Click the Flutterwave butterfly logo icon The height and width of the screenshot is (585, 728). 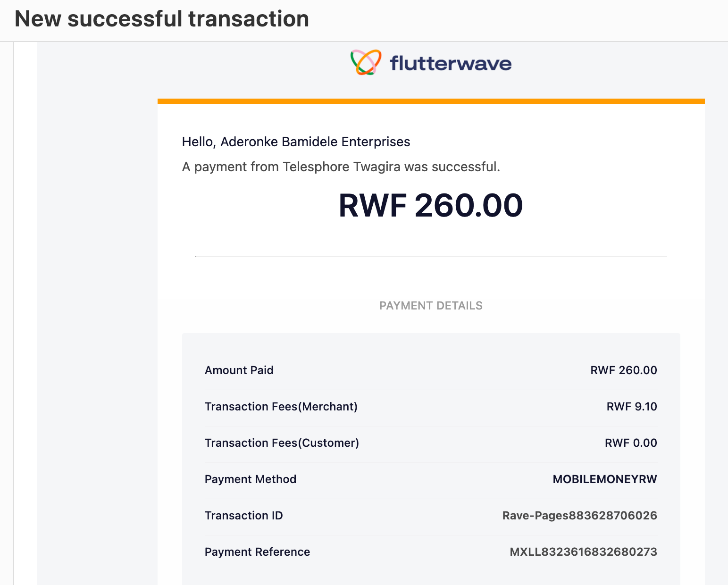[366, 62]
